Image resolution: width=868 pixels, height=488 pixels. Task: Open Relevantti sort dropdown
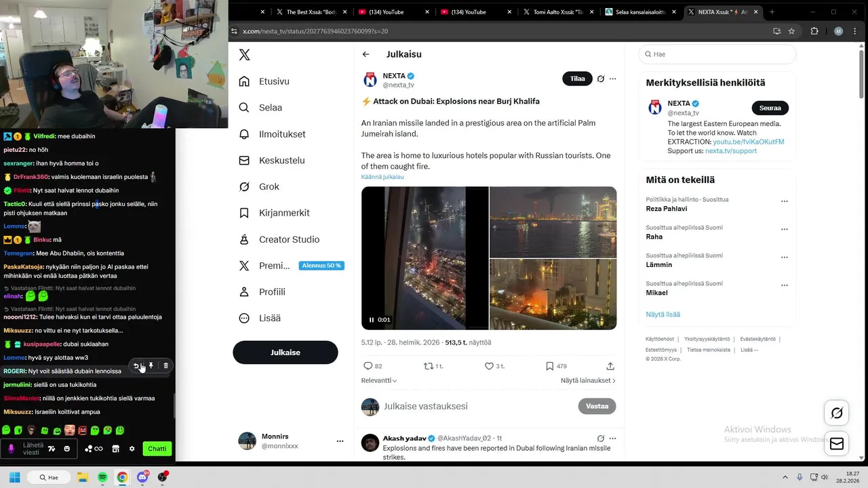pyautogui.click(x=379, y=381)
